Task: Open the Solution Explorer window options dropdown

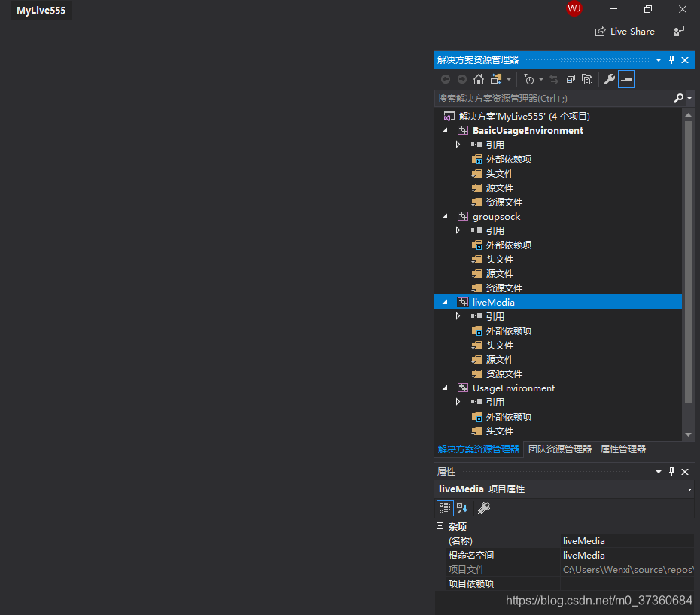Action: click(x=659, y=60)
